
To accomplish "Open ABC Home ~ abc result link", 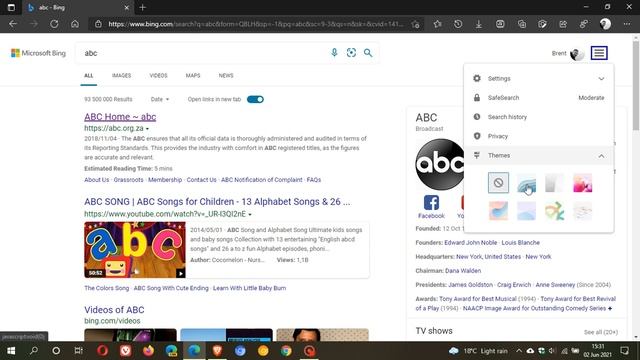I will [x=120, y=117].
